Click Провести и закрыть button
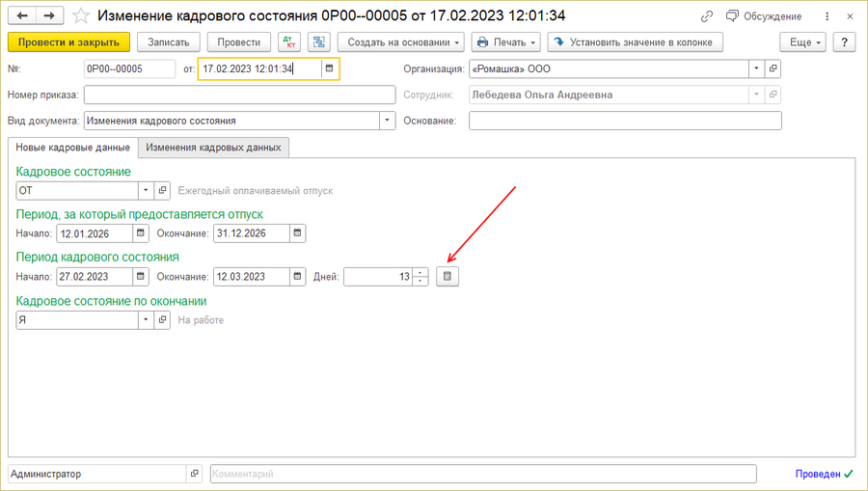This screenshot has width=868, height=491. pos(68,42)
